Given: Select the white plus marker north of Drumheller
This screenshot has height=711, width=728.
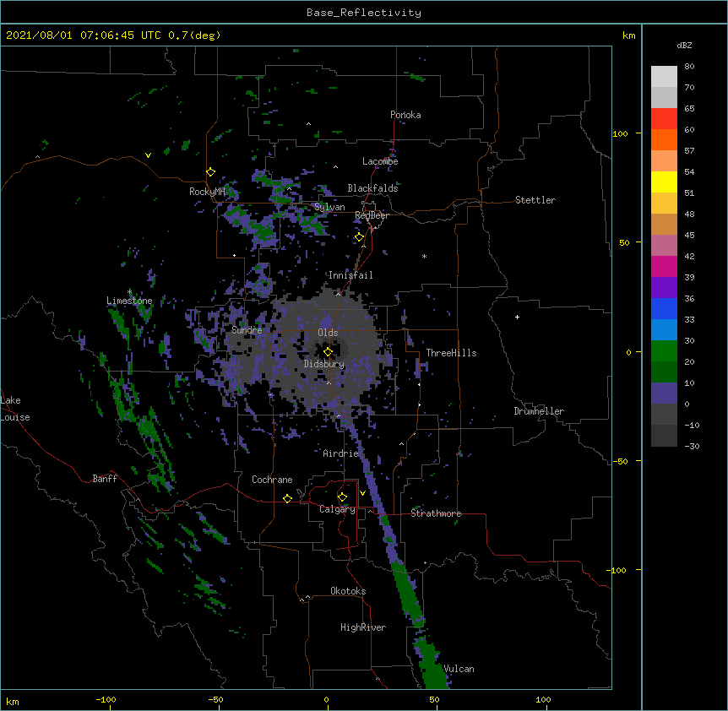Looking at the screenshot, I should coord(517,317).
